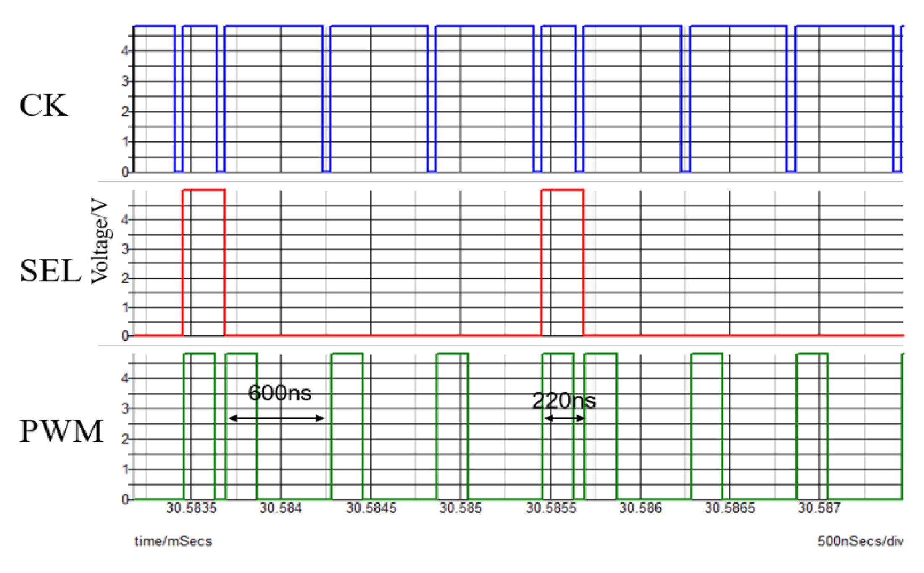Click the 30.585 time tick label

pos(460,508)
